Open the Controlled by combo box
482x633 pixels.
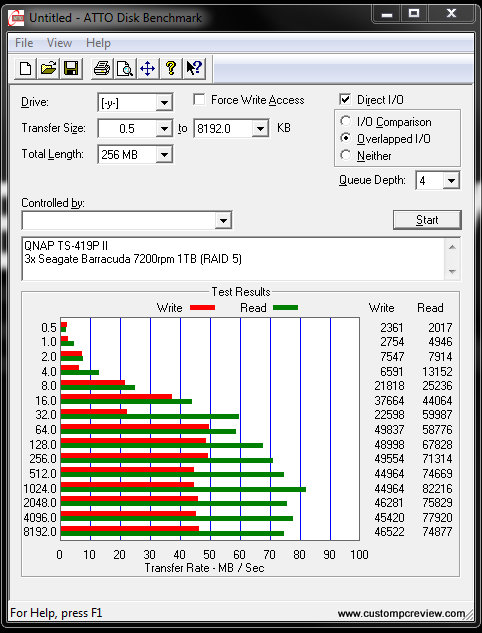127,220
